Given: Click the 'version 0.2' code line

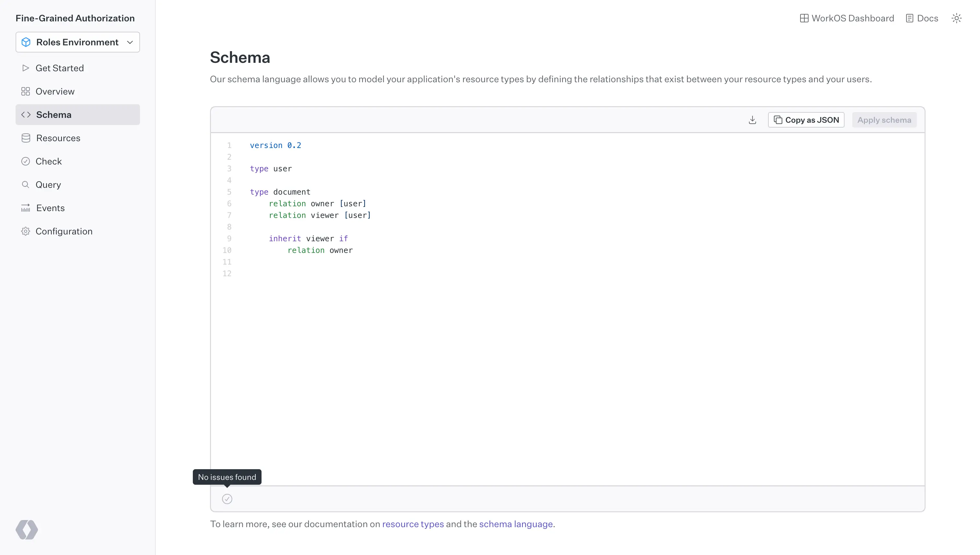Looking at the screenshot, I should pyautogui.click(x=275, y=145).
